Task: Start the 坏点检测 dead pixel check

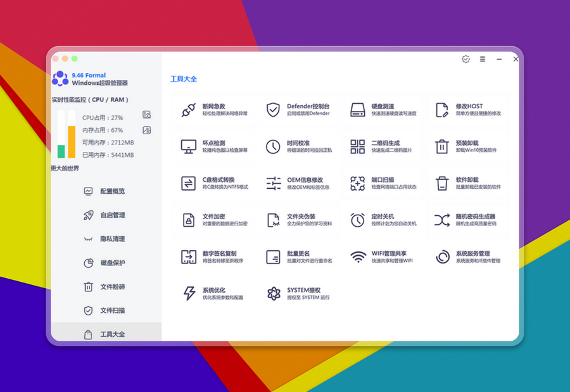Action: (212, 146)
